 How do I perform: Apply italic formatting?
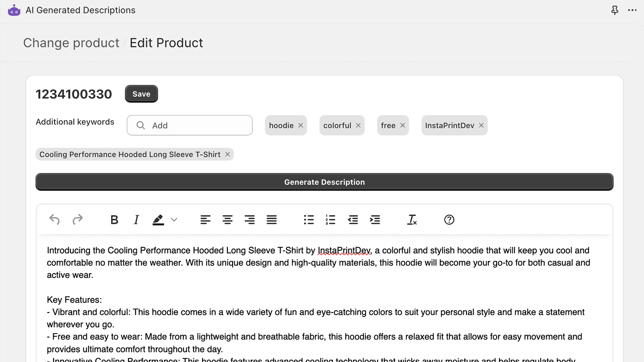coord(136,220)
